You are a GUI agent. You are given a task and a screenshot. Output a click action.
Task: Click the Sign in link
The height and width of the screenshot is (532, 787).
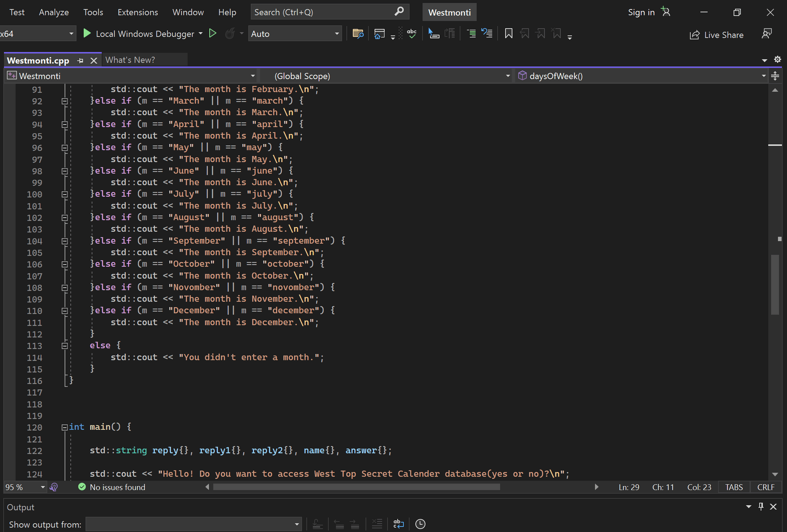[641, 12]
